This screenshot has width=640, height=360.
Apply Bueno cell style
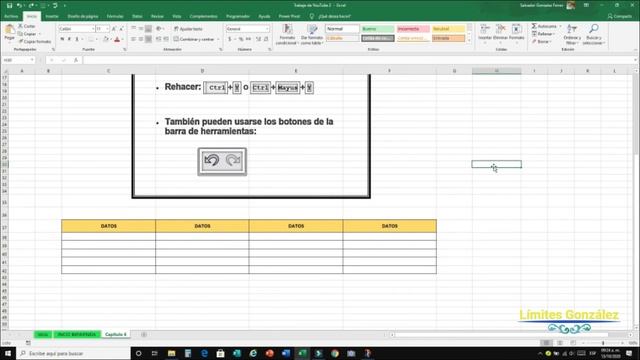[x=378, y=29]
